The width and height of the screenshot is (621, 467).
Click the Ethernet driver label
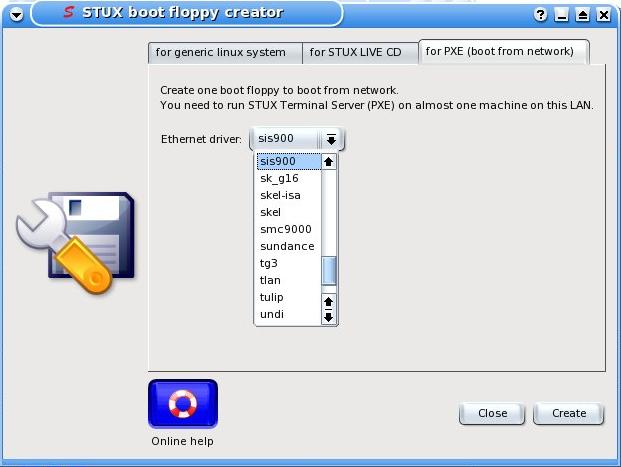tap(201, 139)
